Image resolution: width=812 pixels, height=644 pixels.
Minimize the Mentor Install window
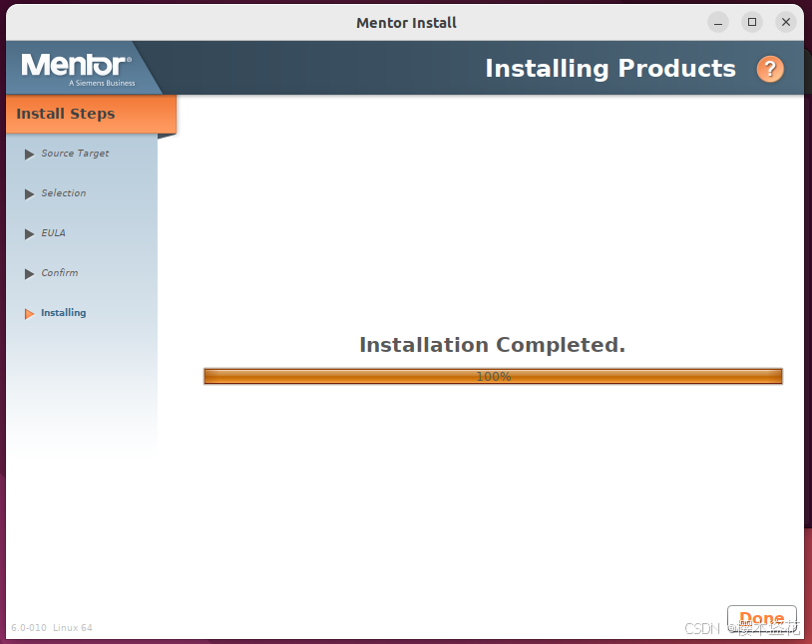(718, 23)
